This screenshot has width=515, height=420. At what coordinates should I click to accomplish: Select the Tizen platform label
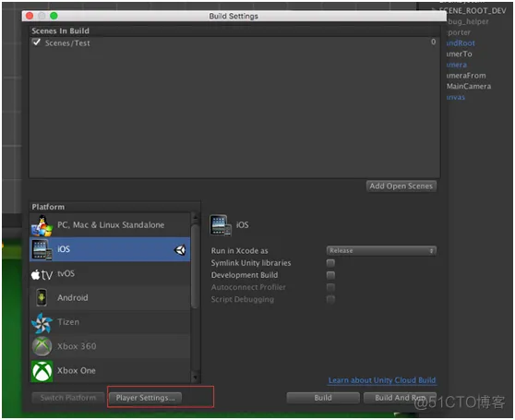[68, 322]
